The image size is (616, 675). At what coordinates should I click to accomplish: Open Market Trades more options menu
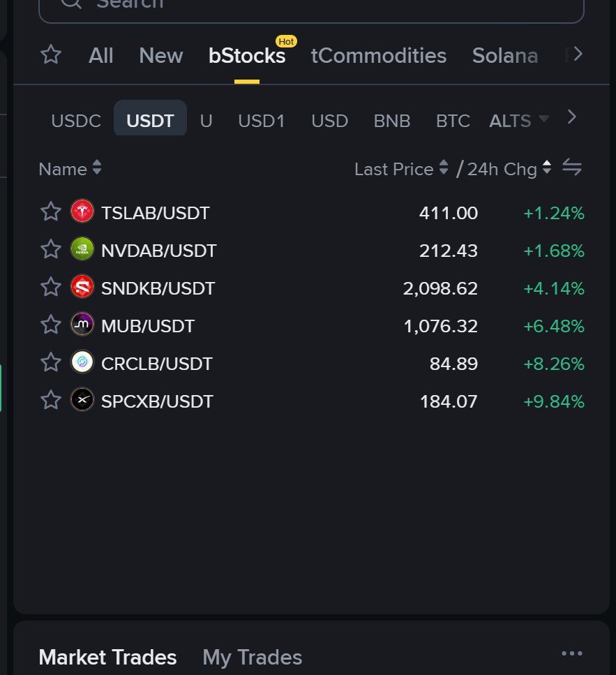(571, 653)
